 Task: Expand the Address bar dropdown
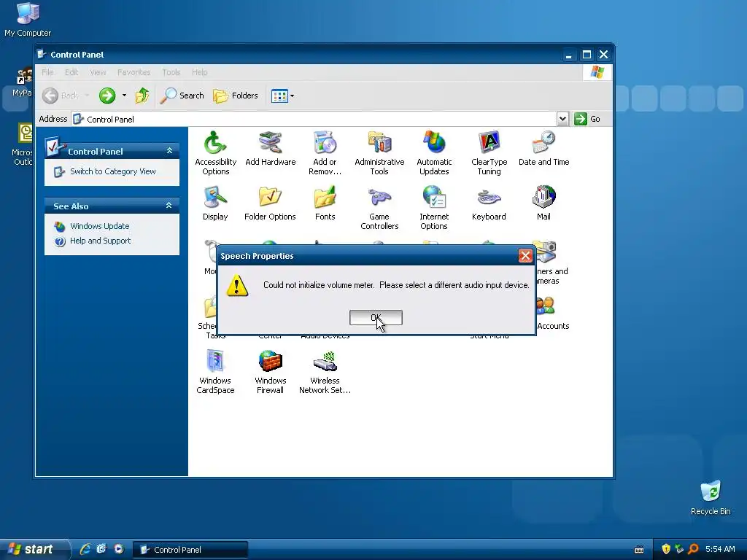(562, 119)
